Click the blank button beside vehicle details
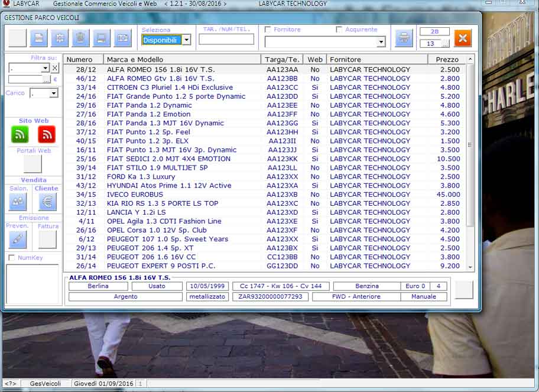 464,290
